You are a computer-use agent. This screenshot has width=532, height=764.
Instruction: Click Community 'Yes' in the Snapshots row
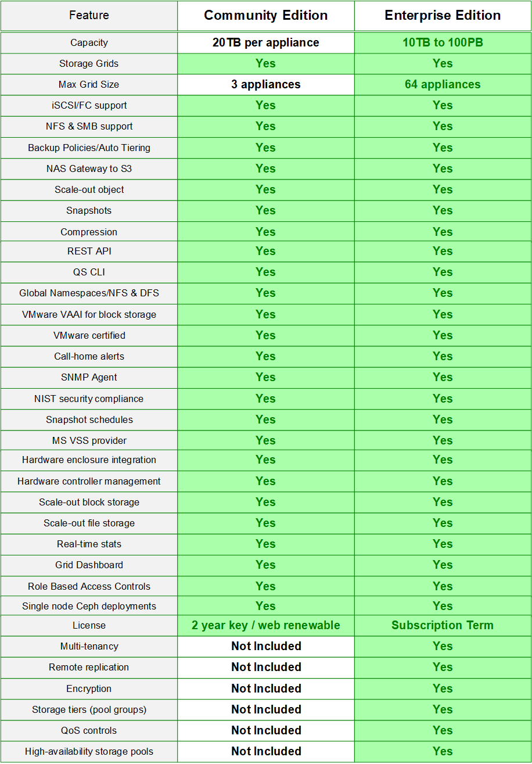265,210
